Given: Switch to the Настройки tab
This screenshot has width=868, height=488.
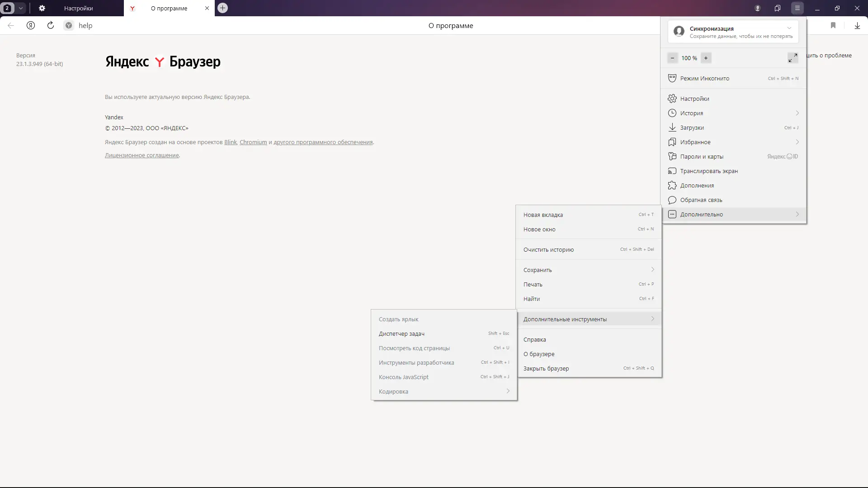Looking at the screenshot, I should point(78,8).
